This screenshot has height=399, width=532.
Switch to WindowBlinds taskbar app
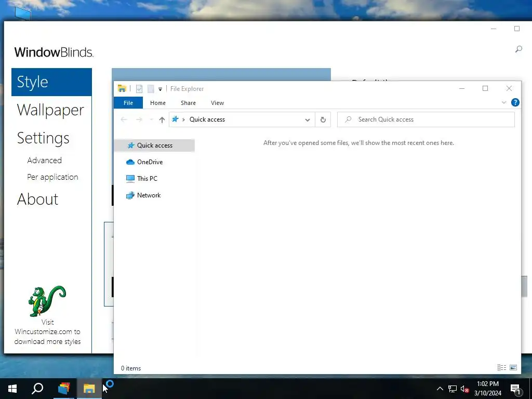(x=63, y=389)
